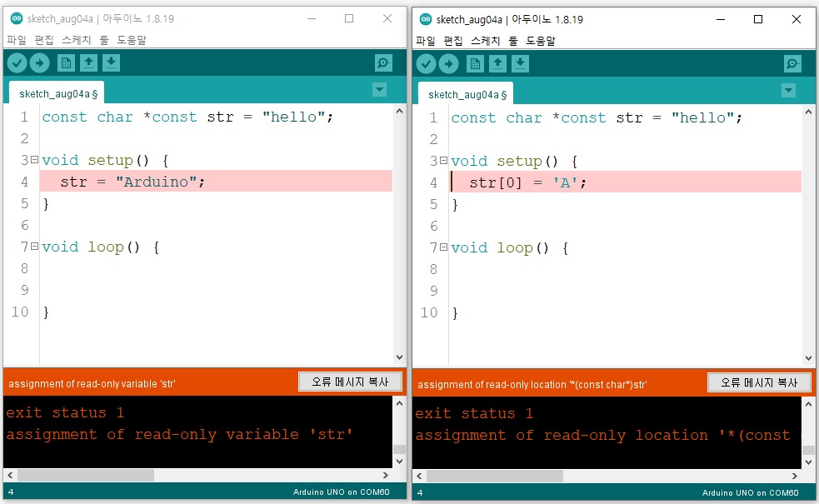Click New sketch icon in left window
Viewport: 819px width, 504px height.
coord(66,63)
